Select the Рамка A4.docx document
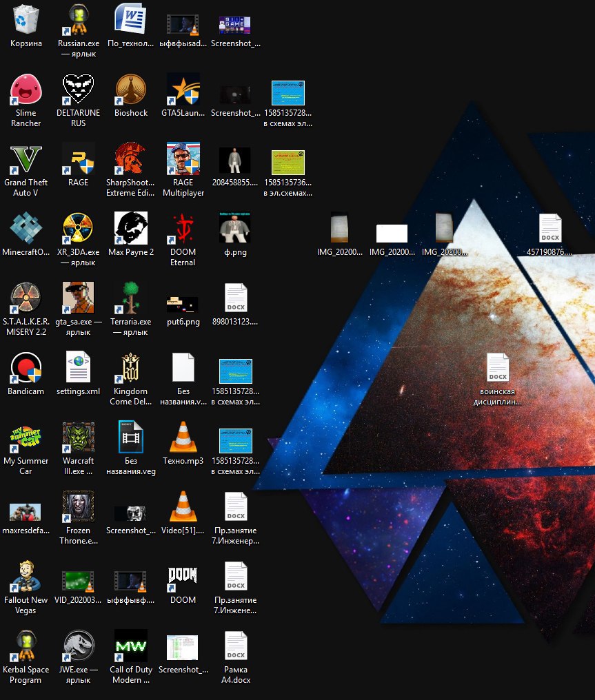Image resolution: width=595 pixels, height=700 pixels. click(235, 645)
